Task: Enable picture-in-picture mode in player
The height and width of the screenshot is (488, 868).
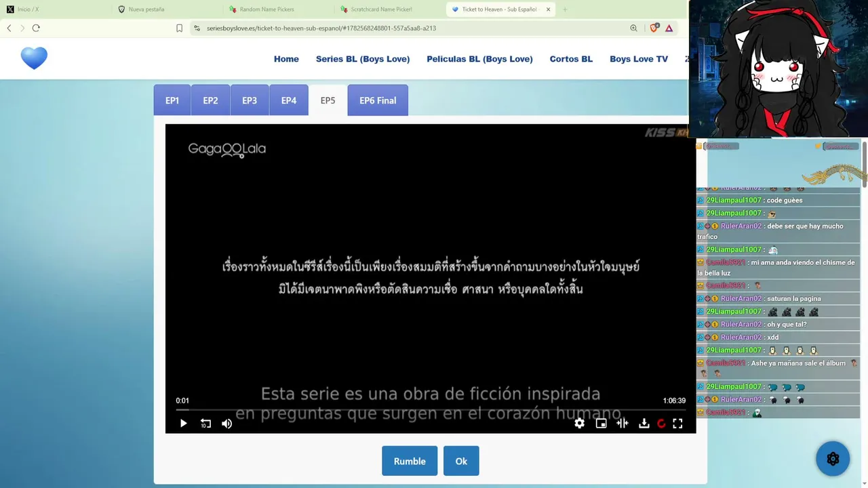Action: (601, 424)
